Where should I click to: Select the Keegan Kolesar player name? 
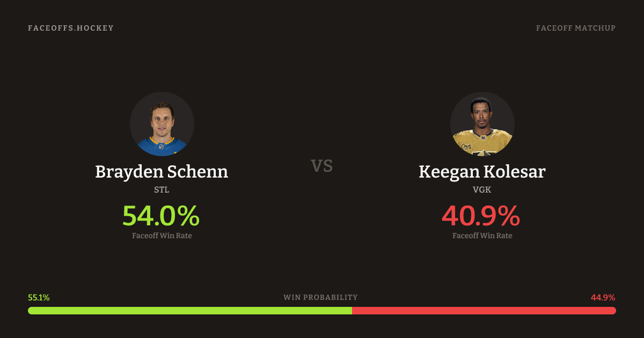pos(482,172)
